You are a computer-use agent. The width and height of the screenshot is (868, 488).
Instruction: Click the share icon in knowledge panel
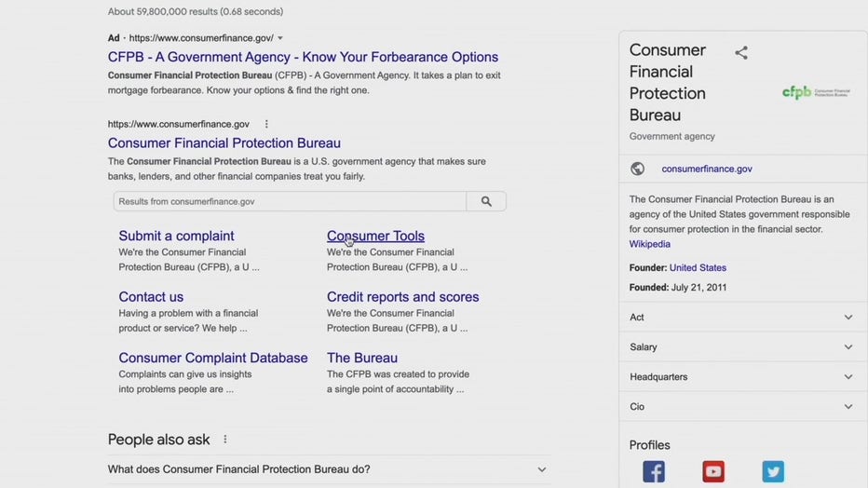point(741,53)
